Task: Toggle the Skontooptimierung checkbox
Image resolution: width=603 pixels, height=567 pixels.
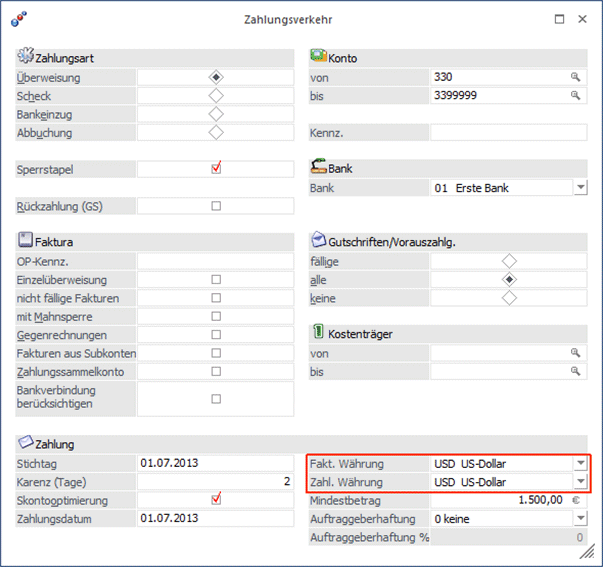Action: click(216, 500)
